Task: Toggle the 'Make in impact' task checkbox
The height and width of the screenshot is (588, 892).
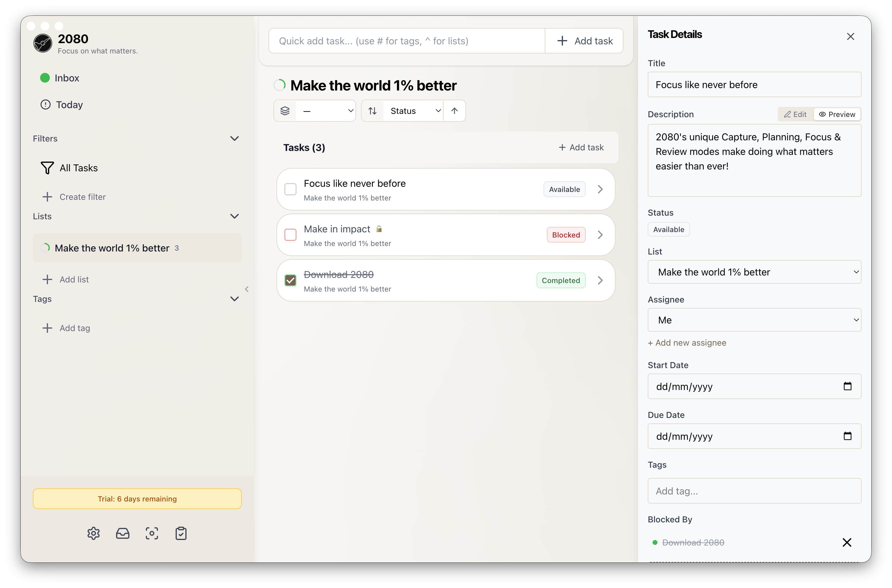Action: point(290,235)
